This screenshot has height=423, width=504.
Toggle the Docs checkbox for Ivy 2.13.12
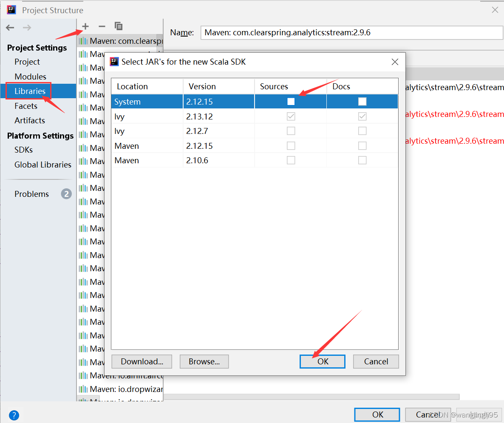(x=362, y=116)
